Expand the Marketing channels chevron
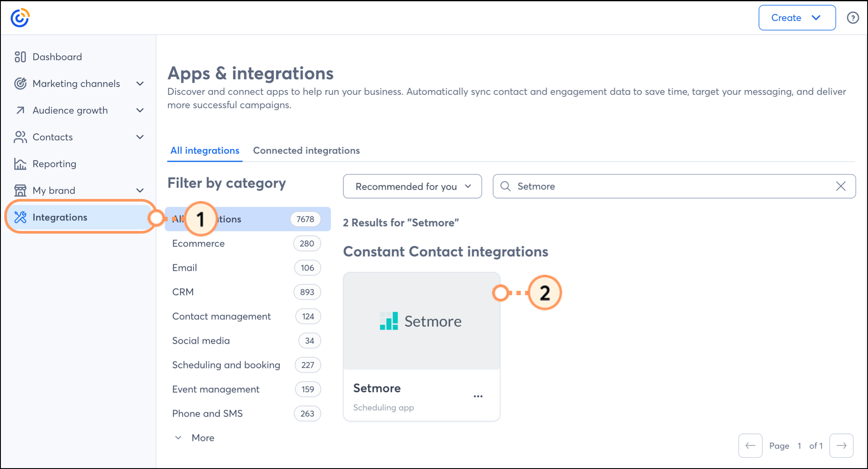This screenshot has width=868, height=469. coord(140,84)
